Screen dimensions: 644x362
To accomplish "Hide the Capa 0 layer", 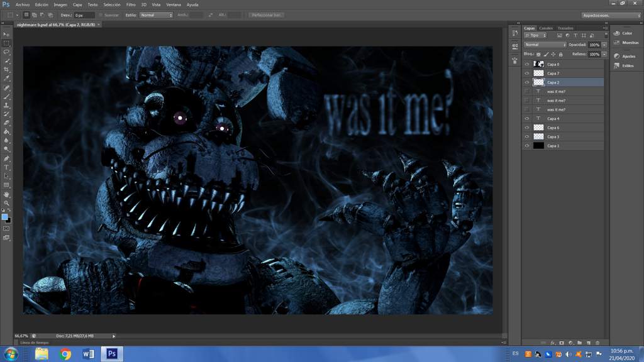I will [x=527, y=64].
